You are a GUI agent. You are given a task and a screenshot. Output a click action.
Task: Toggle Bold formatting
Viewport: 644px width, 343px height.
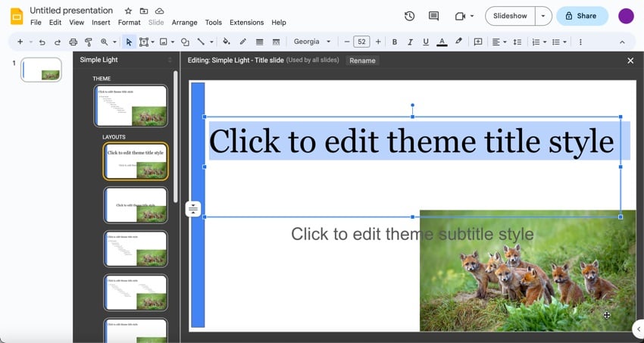pyautogui.click(x=395, y=42)
